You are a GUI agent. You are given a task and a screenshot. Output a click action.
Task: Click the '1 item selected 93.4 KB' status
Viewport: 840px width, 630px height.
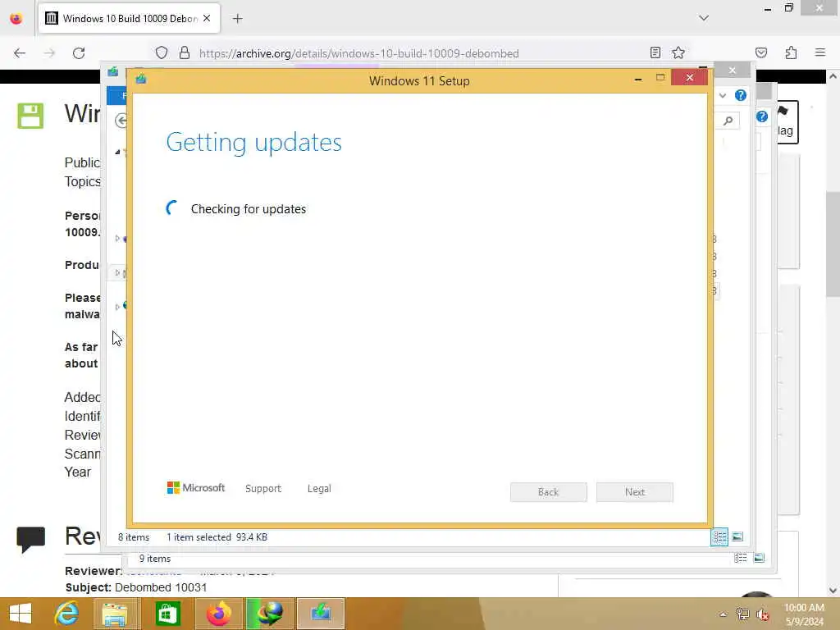coord(217,536)
